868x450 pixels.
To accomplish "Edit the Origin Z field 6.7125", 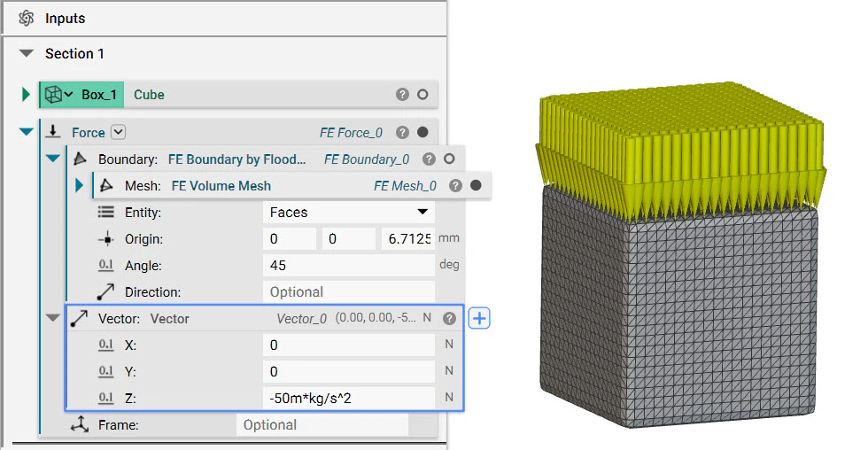I will coord(408,238).
